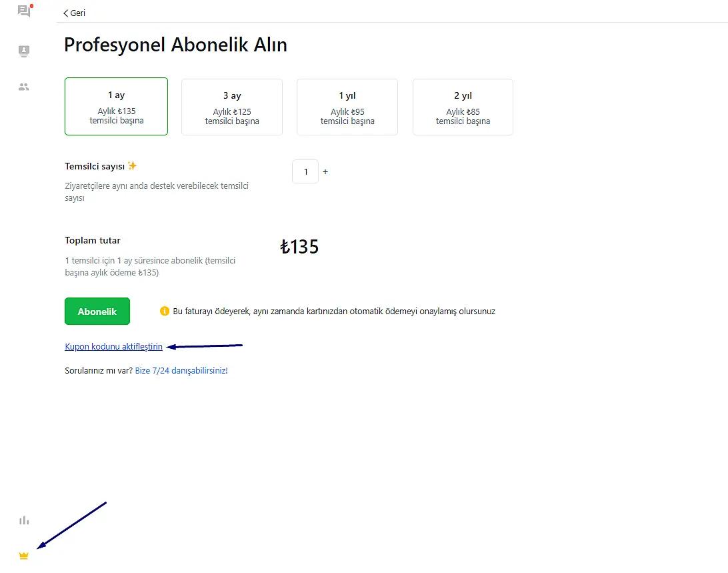Screen dimensions: 728x573
Task: Open the statistics bar chart icon
Action: (24, 520)
